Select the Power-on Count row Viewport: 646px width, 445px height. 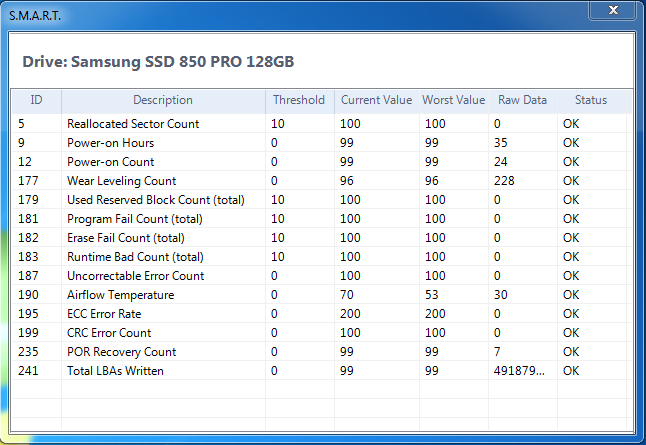point(321,162)
